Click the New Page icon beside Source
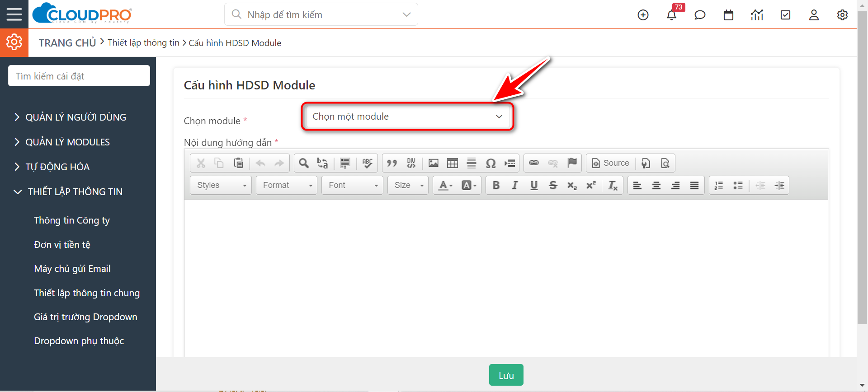 [646, 163]
